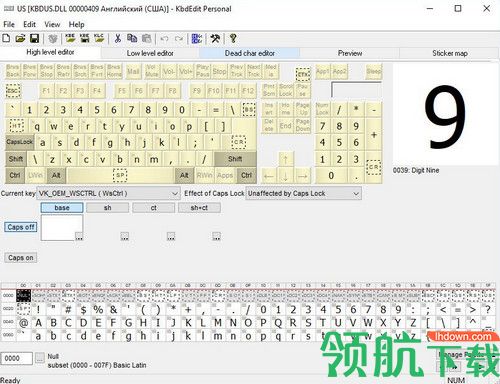Click the BS backspace key on keyboard

249,109
